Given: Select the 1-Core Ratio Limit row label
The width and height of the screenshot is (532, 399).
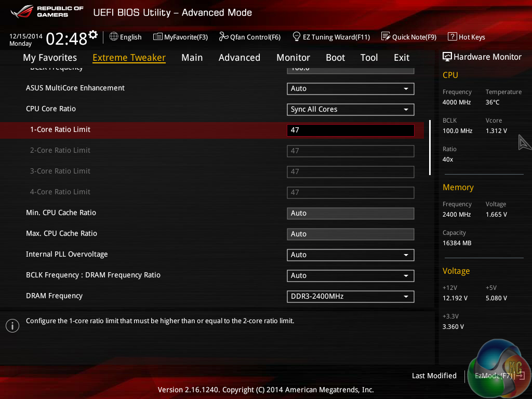Looking at the screenshot, I should point(60,129).
